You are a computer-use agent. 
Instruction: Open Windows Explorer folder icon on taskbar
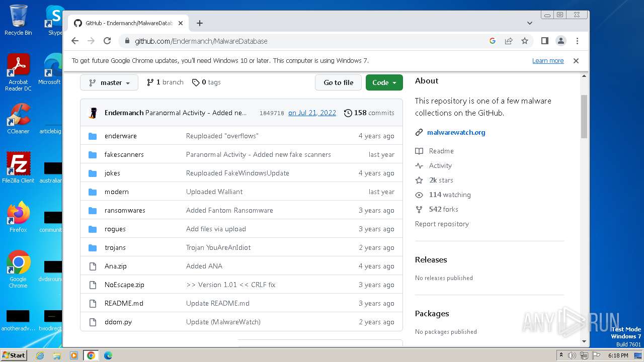[x=57, y=355]
